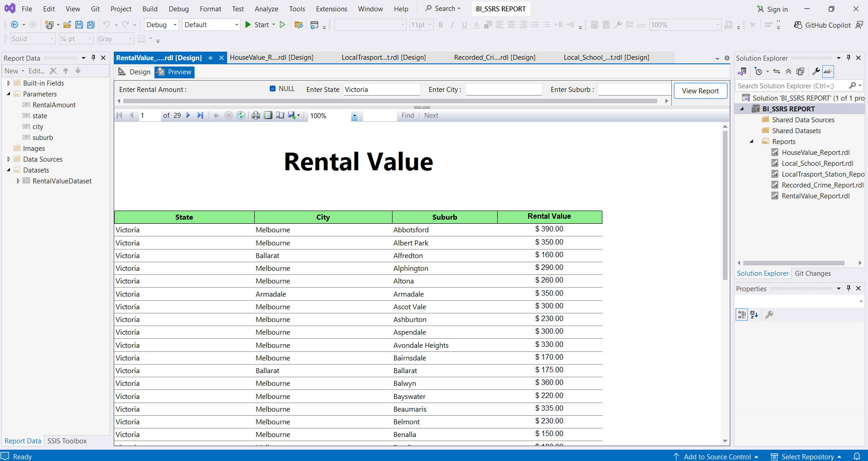
Task: Expand the RentalValueDataset tree node
Action: 18,181
